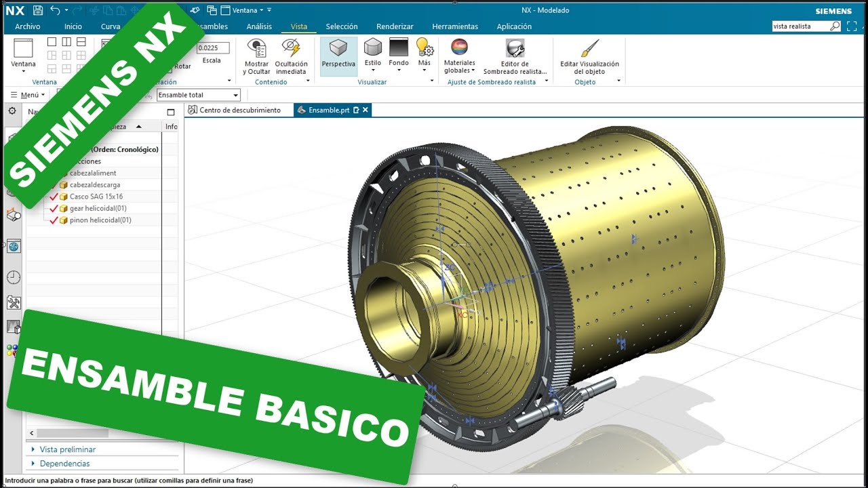This screenshot has height=488, width=868.
Task: Click the sort arrow column header
Action: (139, 127)
